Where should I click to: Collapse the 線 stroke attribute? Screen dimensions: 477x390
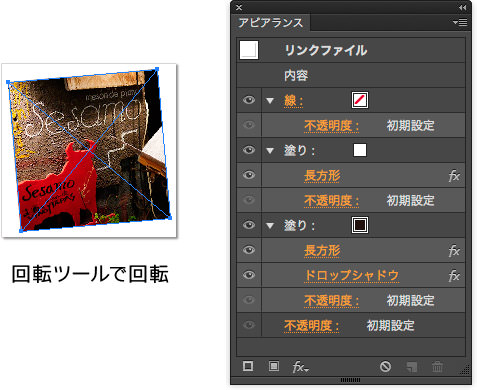(x=270, y=100)
